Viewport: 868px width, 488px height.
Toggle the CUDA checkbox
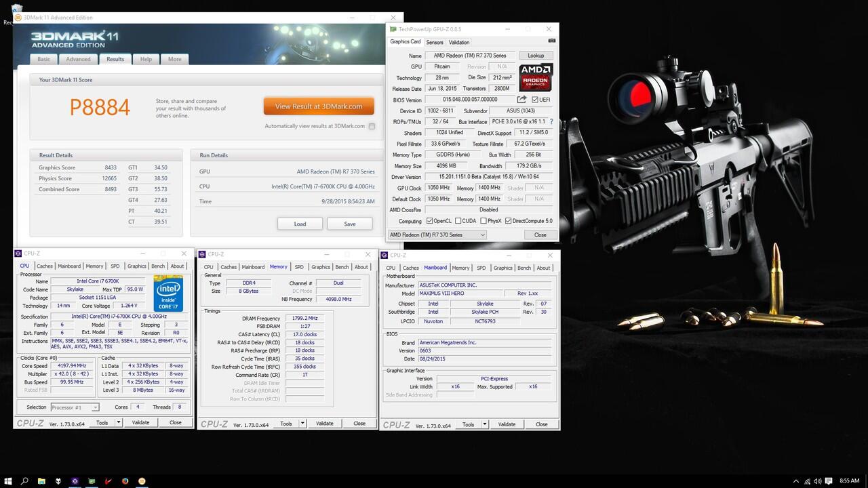tap(458, 221)
